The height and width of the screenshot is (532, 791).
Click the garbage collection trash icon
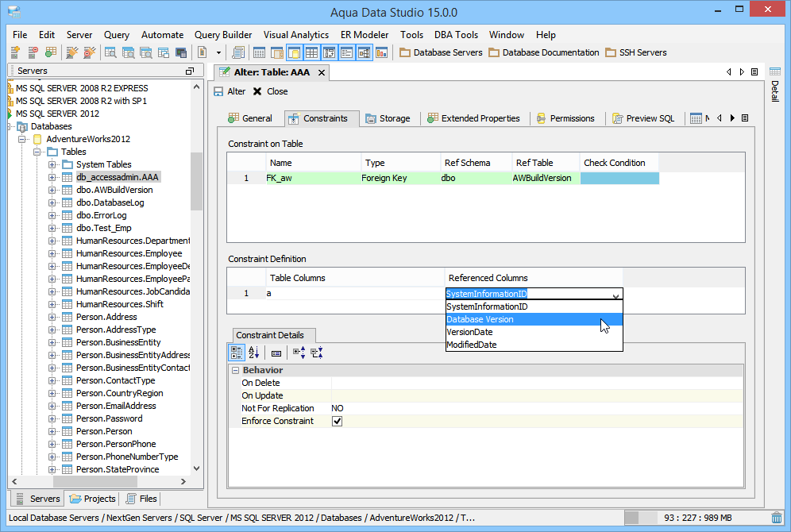click(776, 518)
